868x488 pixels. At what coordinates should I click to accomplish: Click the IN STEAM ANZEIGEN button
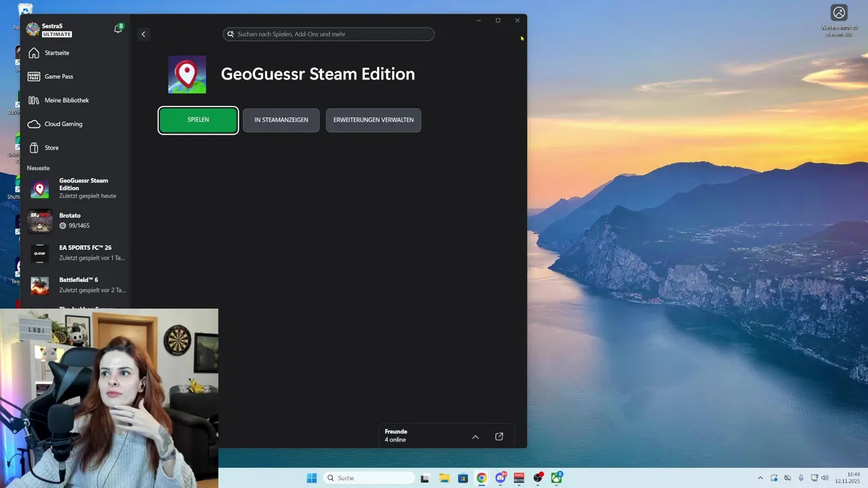click(x=281, y=120)
